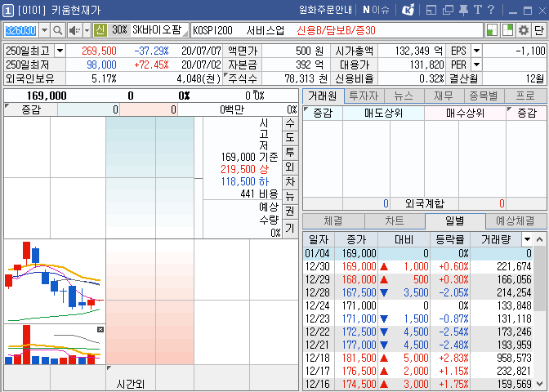Click the 증감 header in order book
Screen dimensions: 549x392
click(x=31, y=110)
